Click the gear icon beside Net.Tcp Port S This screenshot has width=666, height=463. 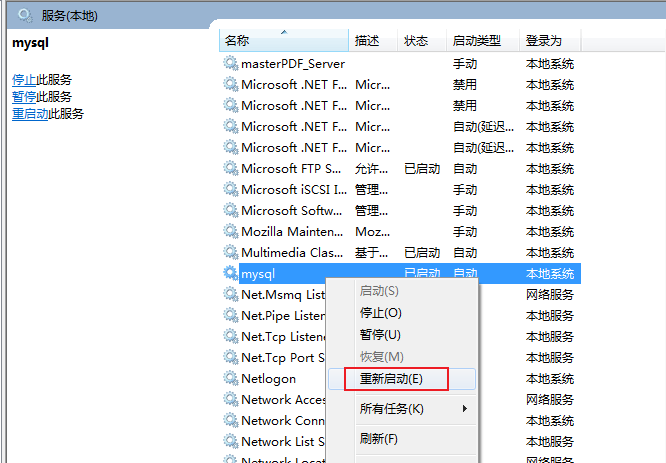231,357
